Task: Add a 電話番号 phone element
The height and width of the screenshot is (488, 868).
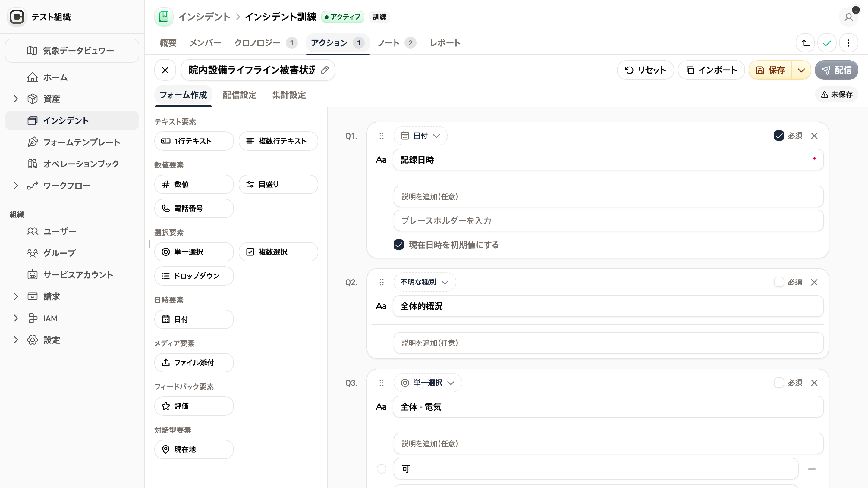Action: click(x=194, y=208)
